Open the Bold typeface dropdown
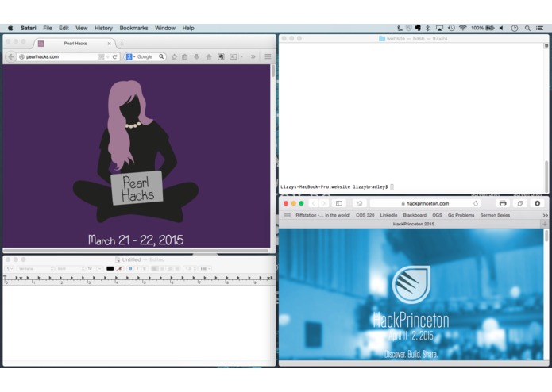Viewport: 552px width, 392px height. coord(71,268)
